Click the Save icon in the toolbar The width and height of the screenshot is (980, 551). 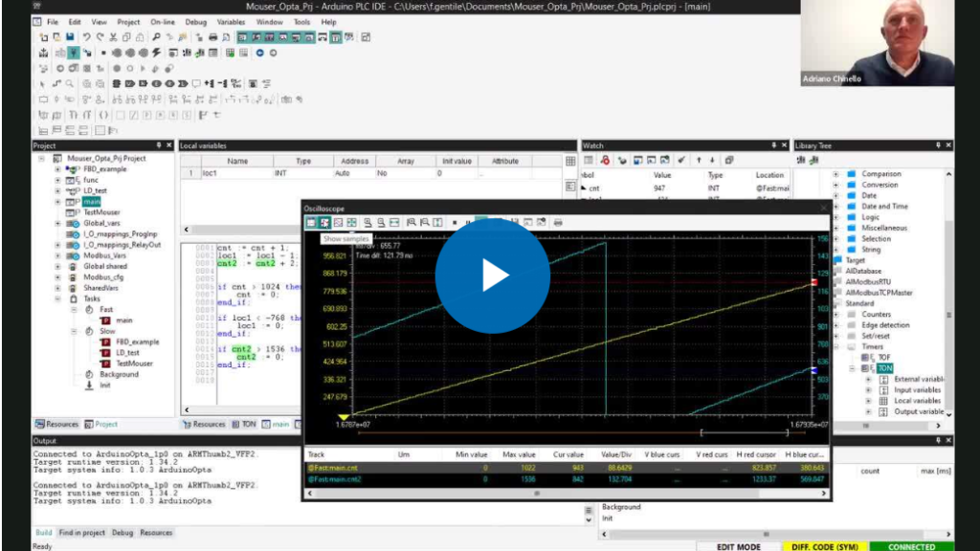click(71, 37)
